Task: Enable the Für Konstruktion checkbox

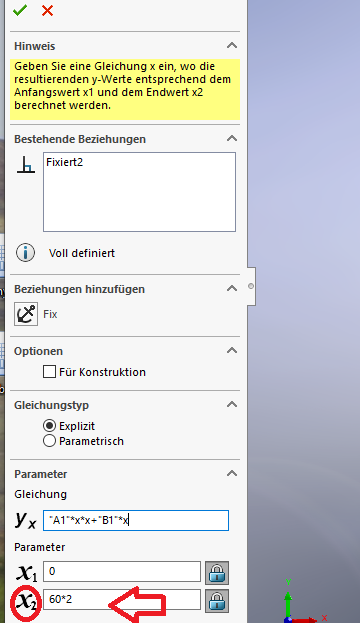Action: click(x=49, y=372)
